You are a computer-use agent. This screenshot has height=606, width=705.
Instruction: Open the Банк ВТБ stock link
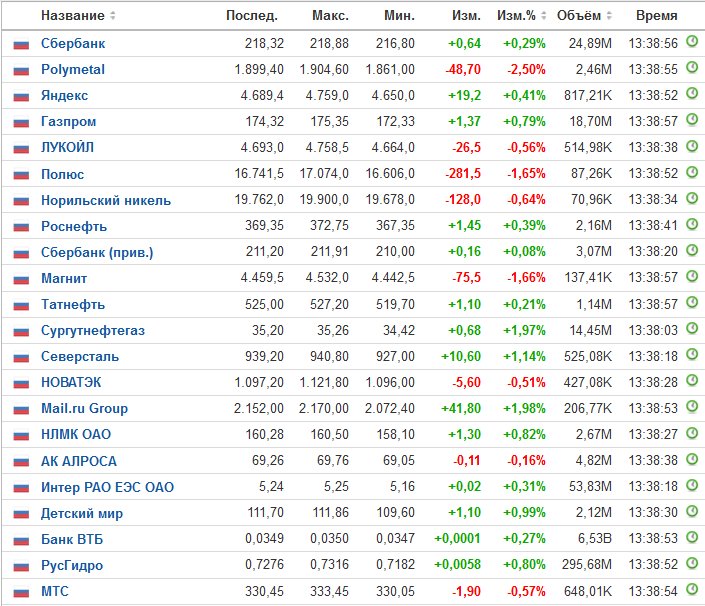coord(72,539)
